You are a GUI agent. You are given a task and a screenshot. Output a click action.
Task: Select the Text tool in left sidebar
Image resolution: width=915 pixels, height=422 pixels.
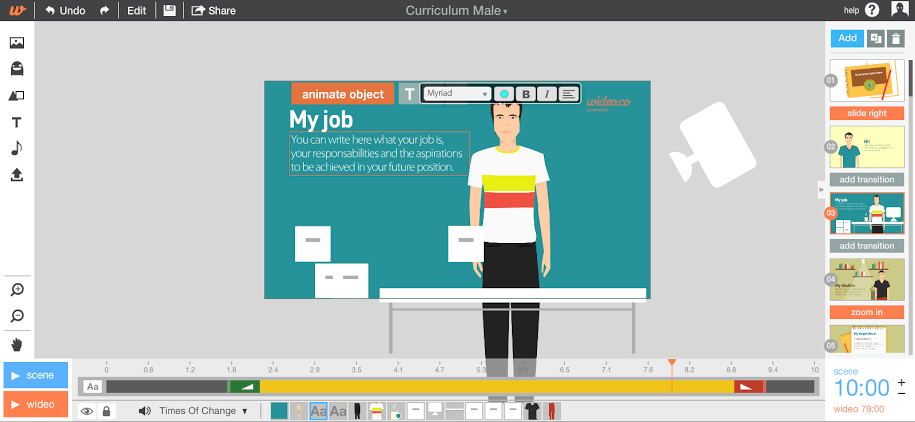(x=16, y=122)
